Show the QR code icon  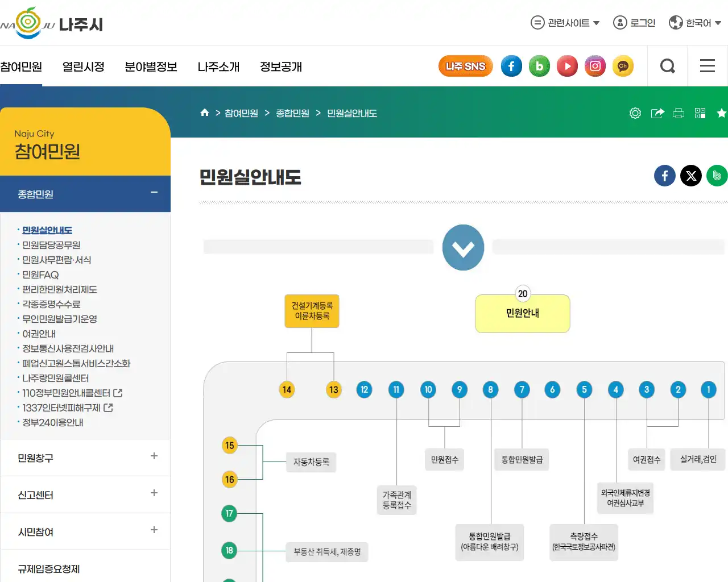click(x=700, y=113)
